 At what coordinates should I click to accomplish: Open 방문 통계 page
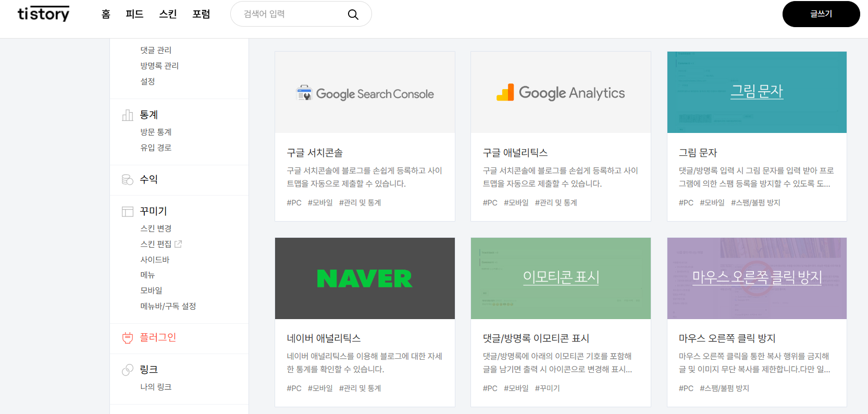[x=156, y=132]
